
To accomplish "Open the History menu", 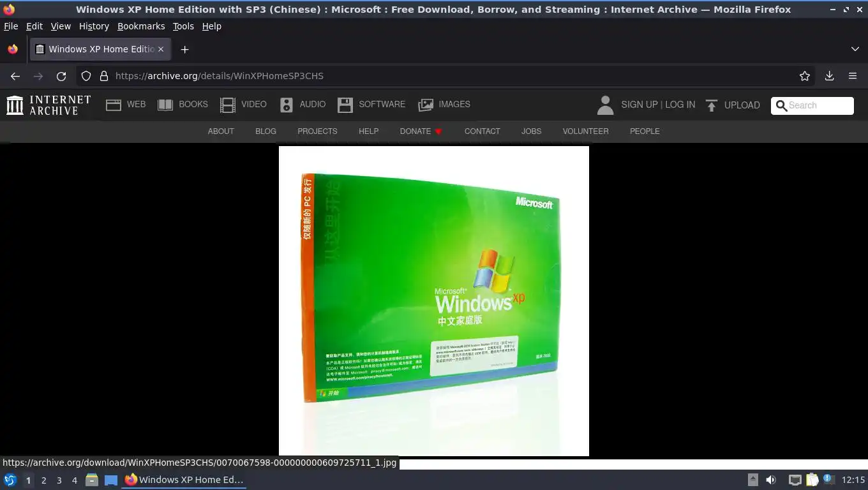I will (x=94, y=26).
